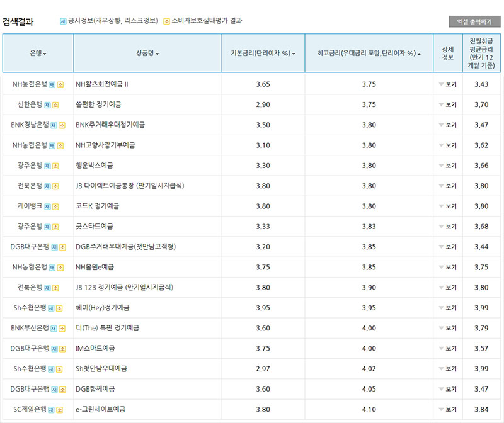Click the 소 badge next to BNK부산은행
The height and width of the screenshot is (423, 504).
(62, 329)
